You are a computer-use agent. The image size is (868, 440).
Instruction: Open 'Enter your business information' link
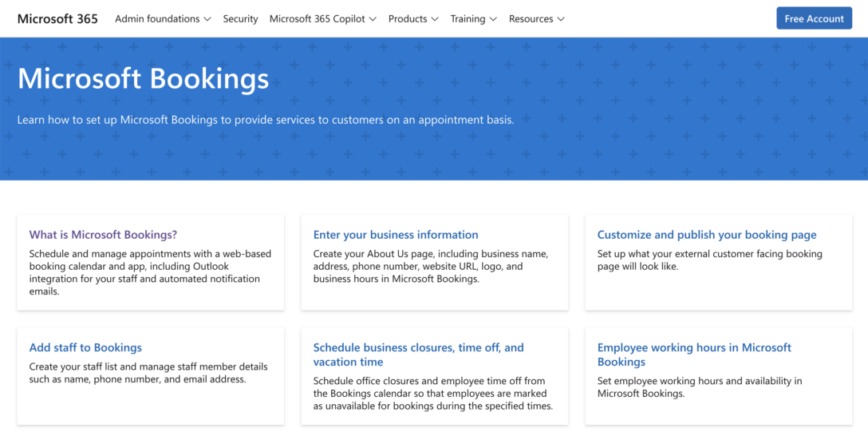click(x=395, y=235)
